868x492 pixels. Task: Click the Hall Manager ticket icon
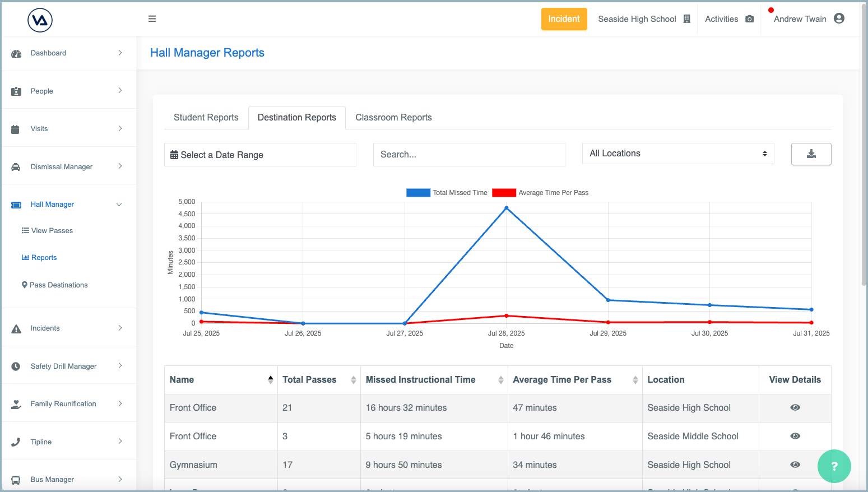coord(16,205)
